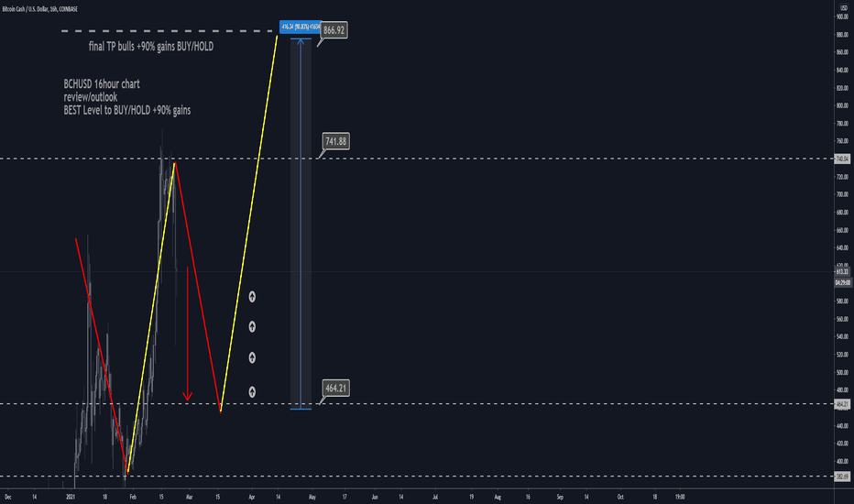The image size is (854, 504).
Task: Click the Aug label on time axis
Action: tap(498, 497)
